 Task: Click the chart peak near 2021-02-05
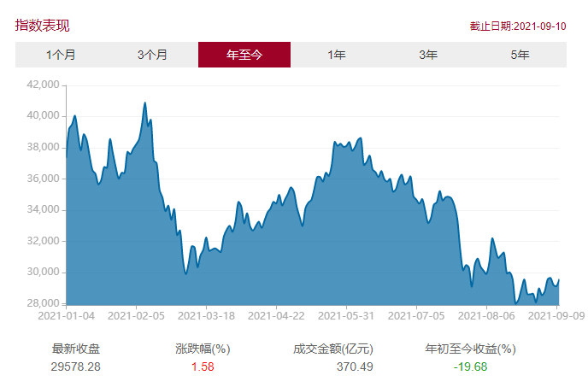[x=144, y=103]
